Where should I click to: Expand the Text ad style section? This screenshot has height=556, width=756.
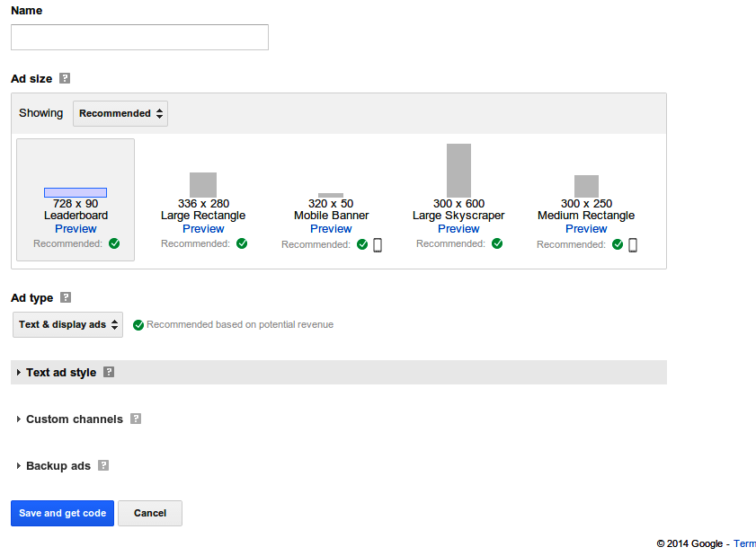pos(61,373)
